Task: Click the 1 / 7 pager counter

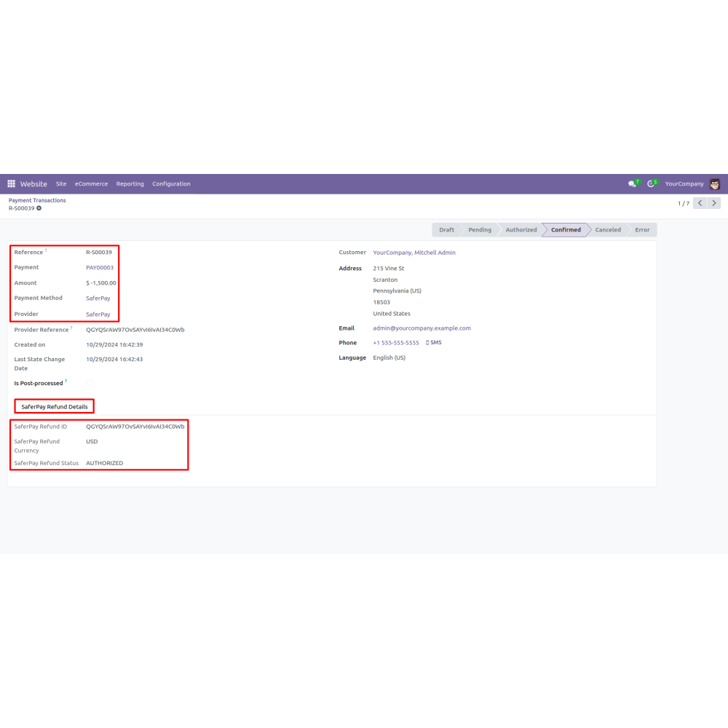Action: pyautogui.click(x=684, y=203)
